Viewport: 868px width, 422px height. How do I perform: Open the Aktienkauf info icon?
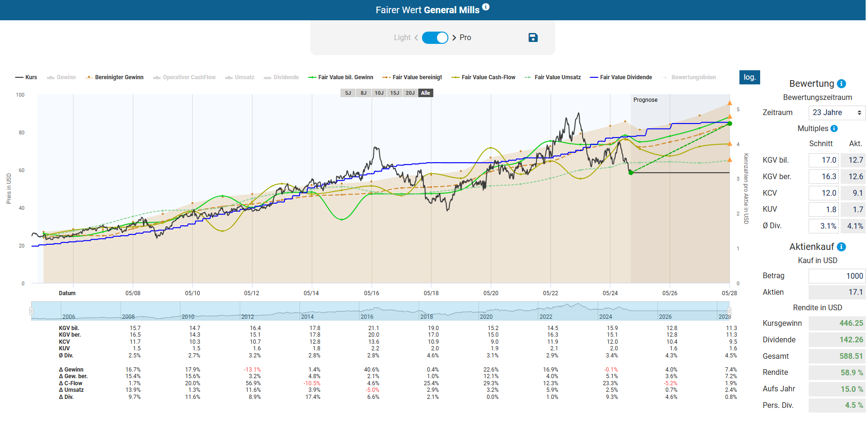point(842,247)
